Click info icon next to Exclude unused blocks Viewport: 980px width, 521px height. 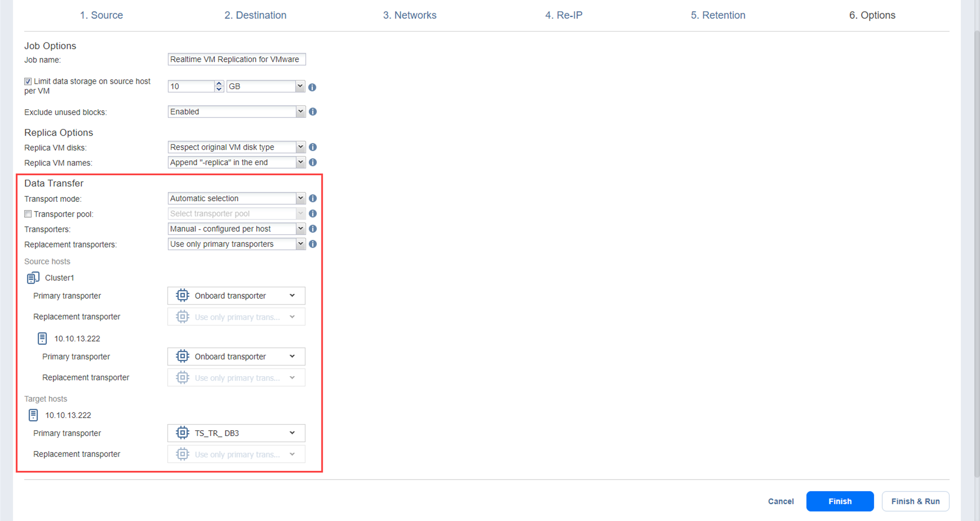click(313, 112)
